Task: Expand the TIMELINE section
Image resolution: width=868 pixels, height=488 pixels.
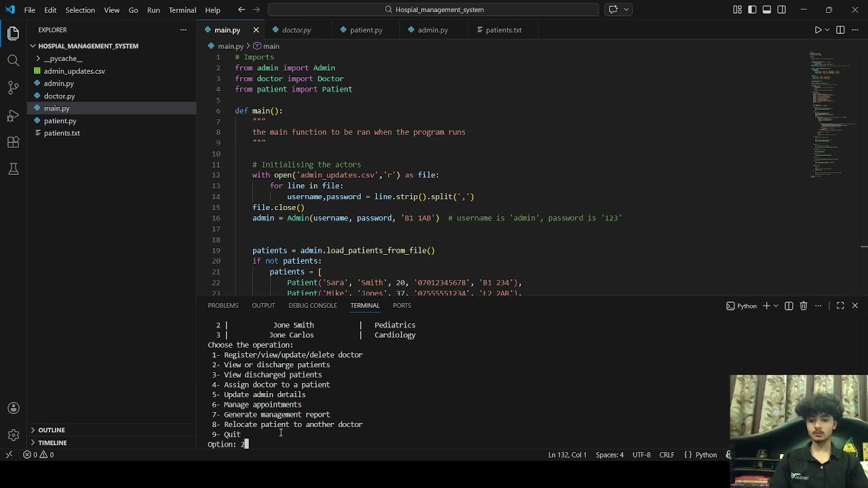Action: click(52, 443)
